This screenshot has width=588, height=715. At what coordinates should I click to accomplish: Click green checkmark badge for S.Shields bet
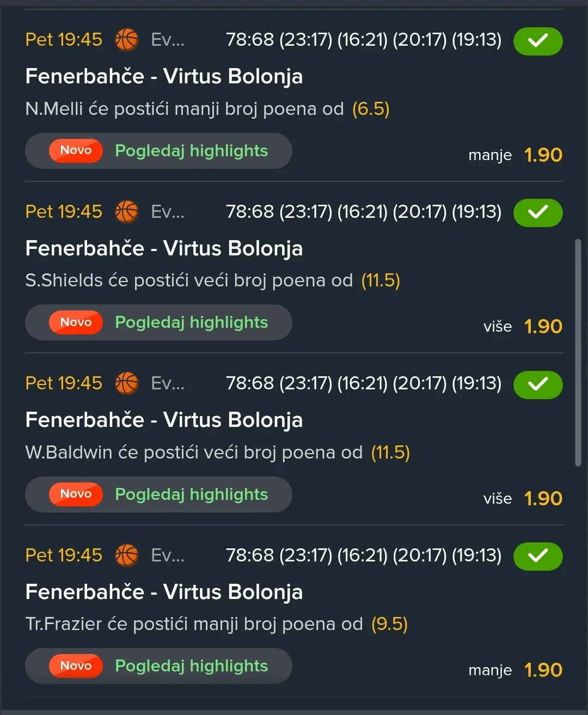tap(538, 212)
